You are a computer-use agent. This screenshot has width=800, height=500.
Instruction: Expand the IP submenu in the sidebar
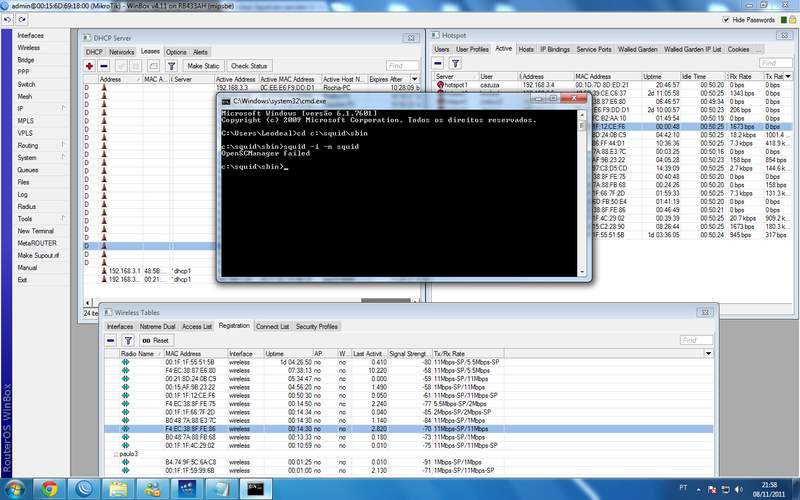(63, 108)
